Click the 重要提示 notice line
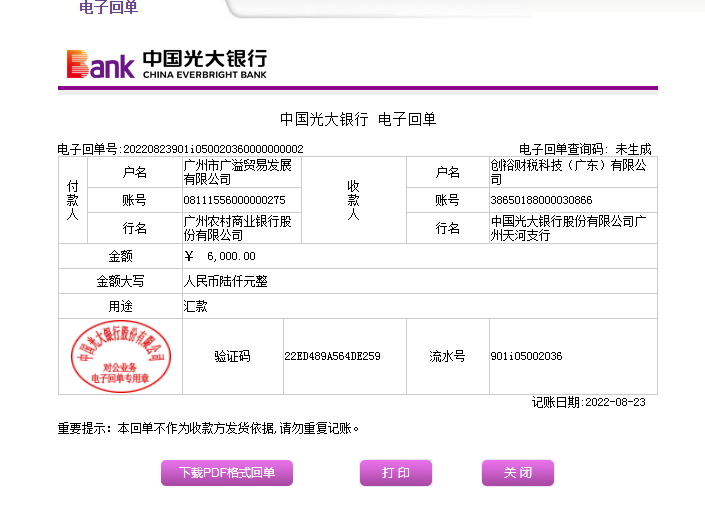705x518 pixels. tap(208, 428)
